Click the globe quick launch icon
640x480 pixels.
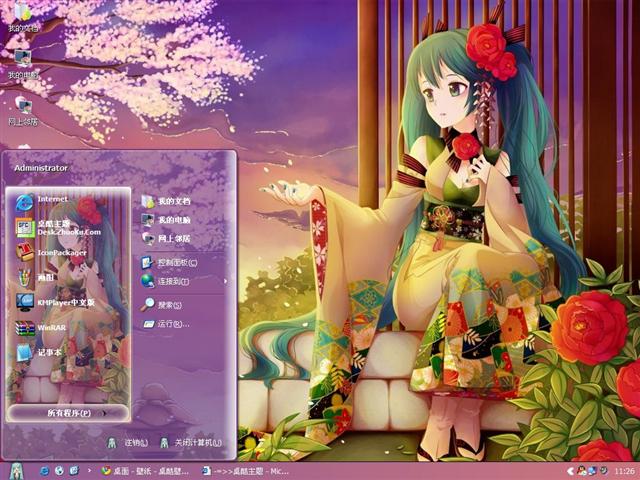coord(59,471)
